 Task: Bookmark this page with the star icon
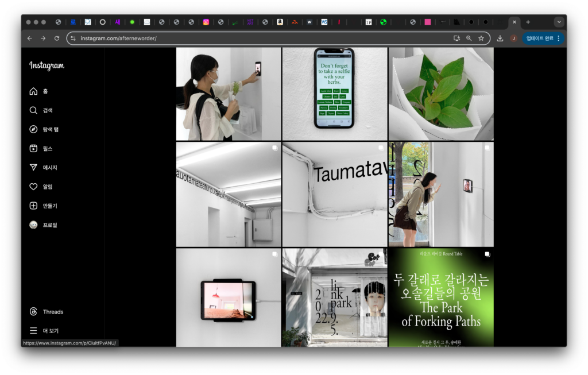pyautogui.click(x=481, y=38)
